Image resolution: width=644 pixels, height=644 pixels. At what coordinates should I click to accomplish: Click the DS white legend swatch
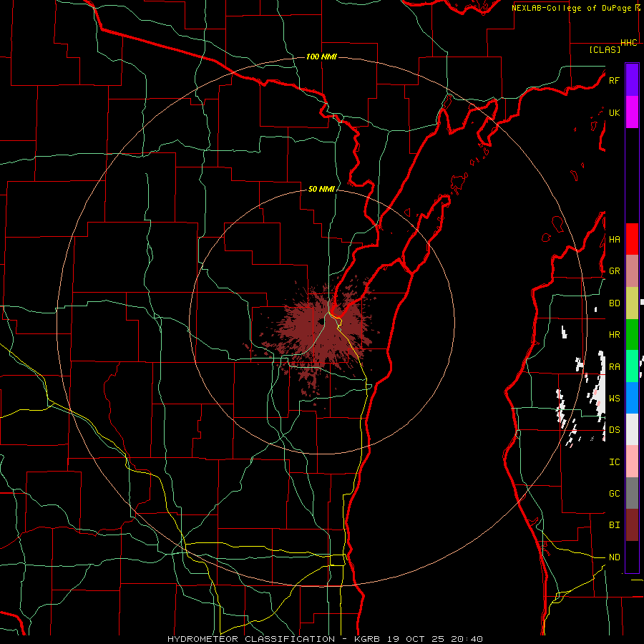click(632, 429)
